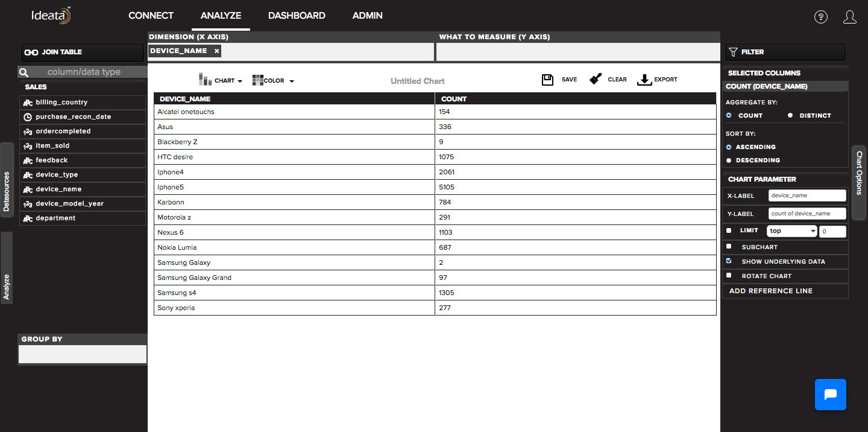Open the user profile icon
The width and height of the screenshot is (868, 432).
(x=850, y=17)
